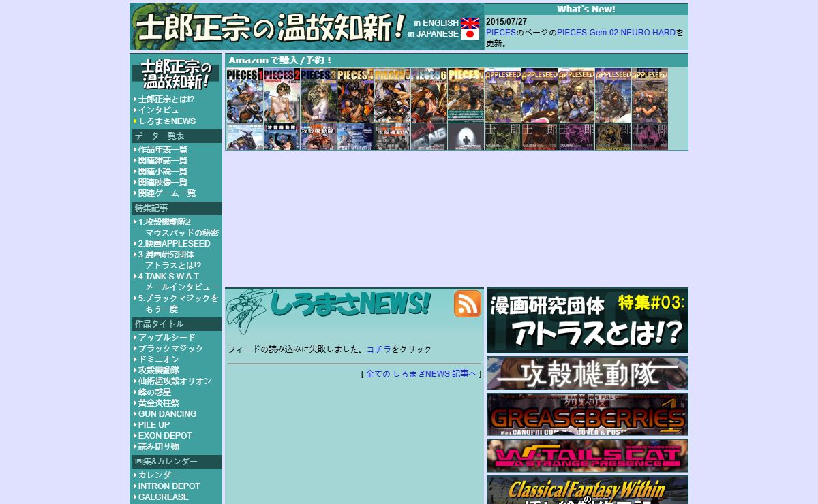Open the 仙術超攻殻オリオン sidebar link
This screenshot has width=818, height=504.
point(175,381)
